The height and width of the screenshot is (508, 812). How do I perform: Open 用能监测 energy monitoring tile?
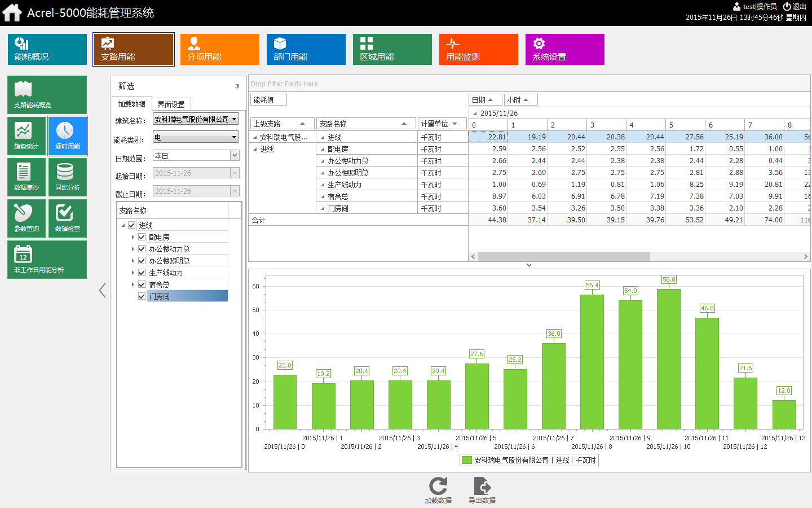tap(479, 49)
